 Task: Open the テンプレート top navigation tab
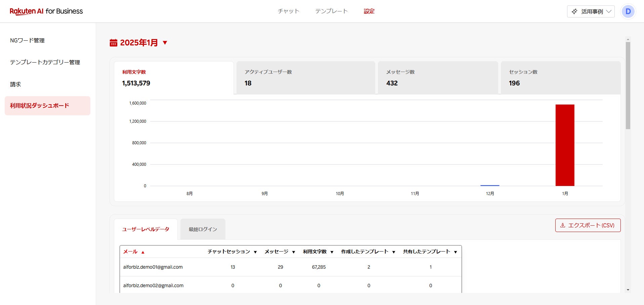[331, 11]
